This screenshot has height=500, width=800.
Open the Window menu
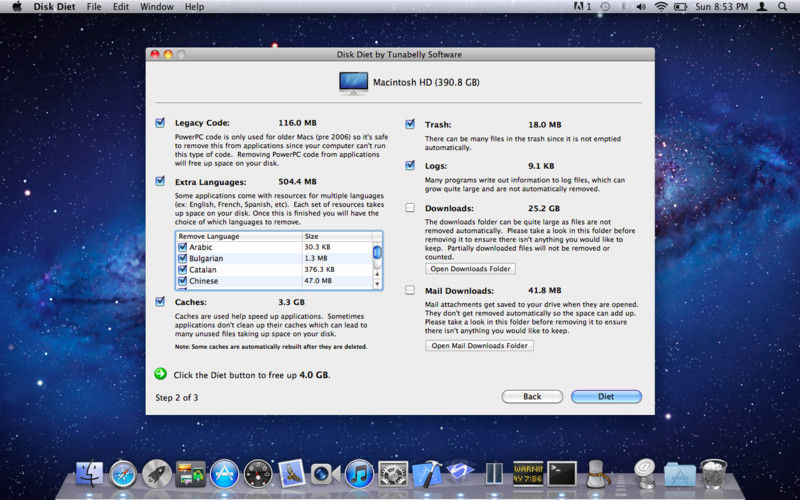click(157, 7)
